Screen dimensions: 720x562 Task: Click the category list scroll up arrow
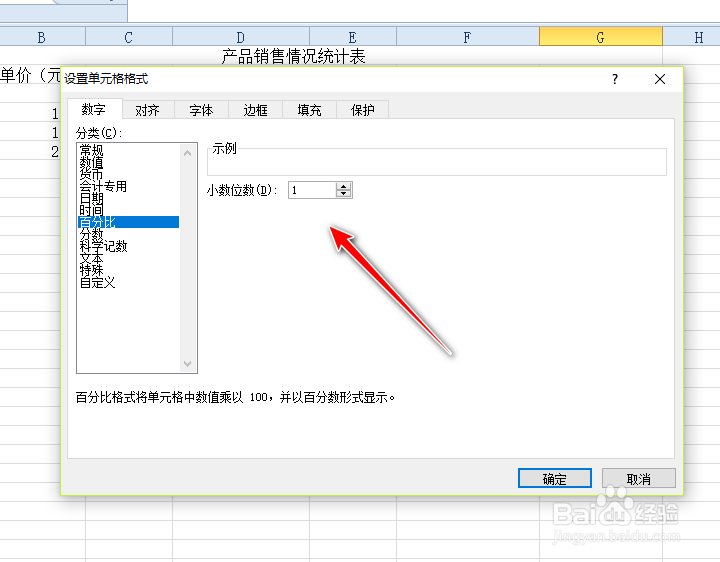[x=187, y=153]
